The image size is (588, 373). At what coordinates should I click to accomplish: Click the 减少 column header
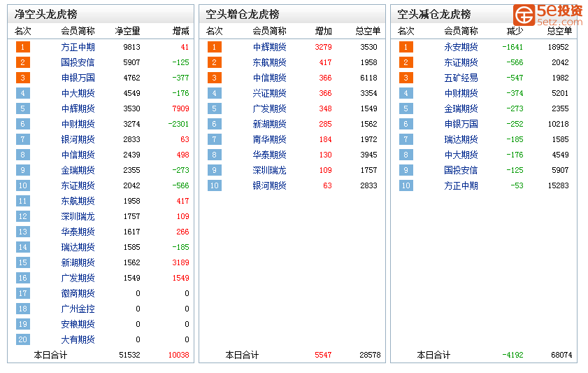point(515,31)
